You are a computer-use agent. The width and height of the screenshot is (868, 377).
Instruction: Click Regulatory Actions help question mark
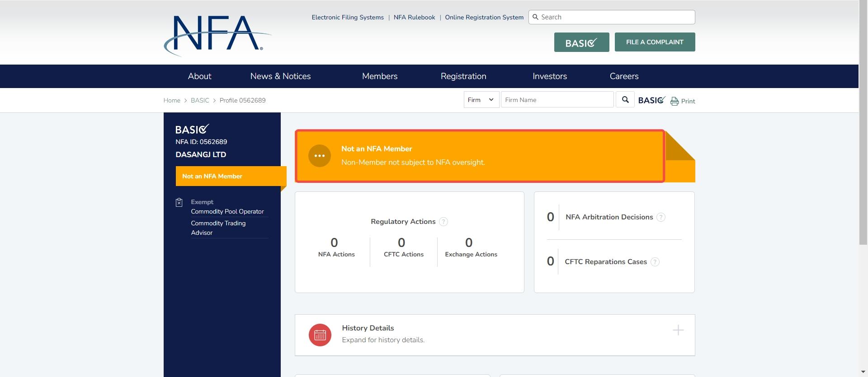(x=443, y=222)
